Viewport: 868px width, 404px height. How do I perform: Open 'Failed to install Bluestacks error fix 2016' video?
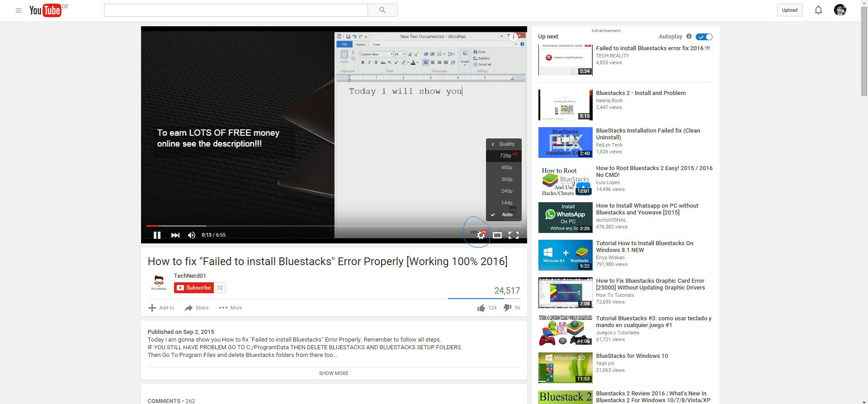point(653,48)
